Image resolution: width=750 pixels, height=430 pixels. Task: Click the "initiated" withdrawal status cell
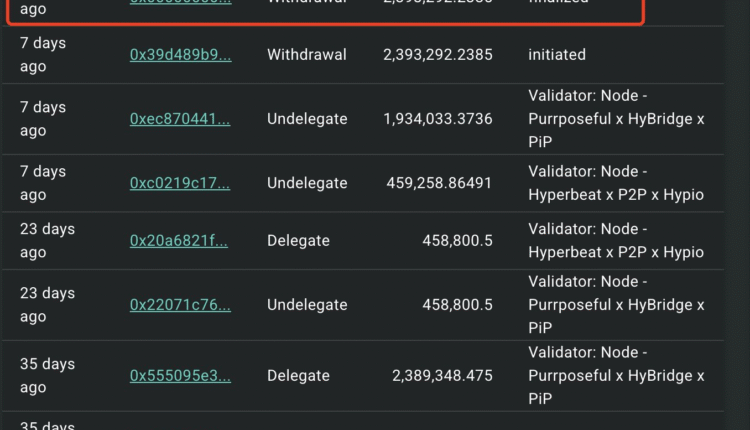[557, 55]
